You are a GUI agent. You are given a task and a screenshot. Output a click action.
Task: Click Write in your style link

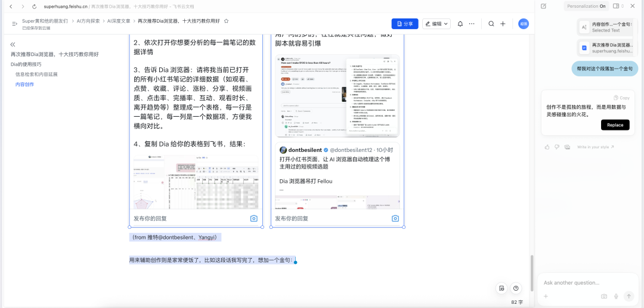click(596, 147)
